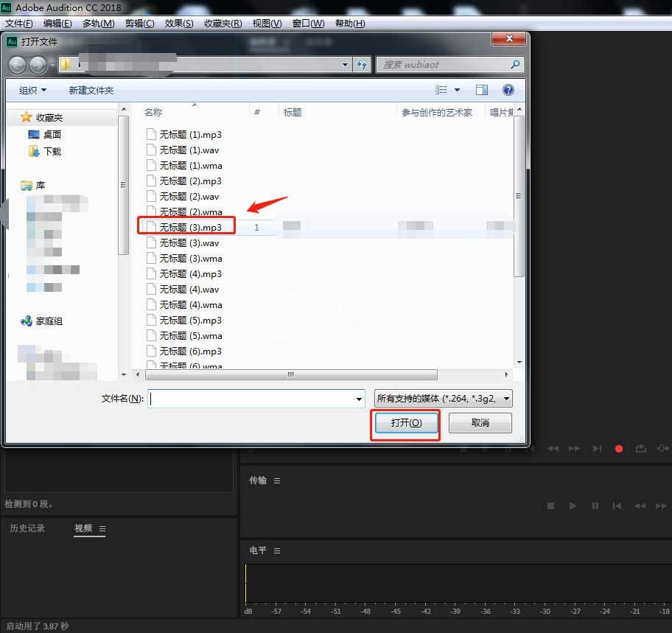Toggle the preview pane icon
Image resolution: width=672 pixels, height=633 pixels.
point(482,90)
